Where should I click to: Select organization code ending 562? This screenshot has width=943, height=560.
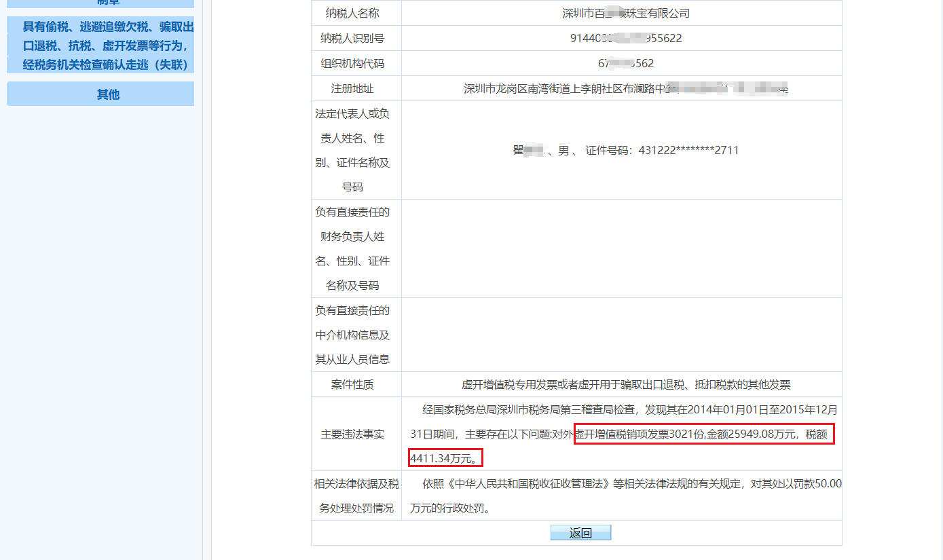click(626, 63)
